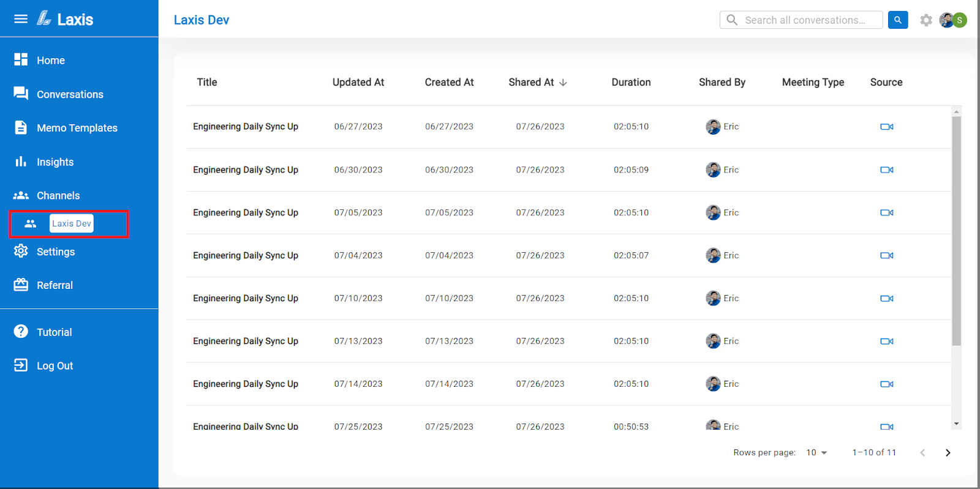Click video source icon for 07/04/2023 meeting
Image resolution: width=980 pixels, height=489 pixels.
(x=887, y=255)
